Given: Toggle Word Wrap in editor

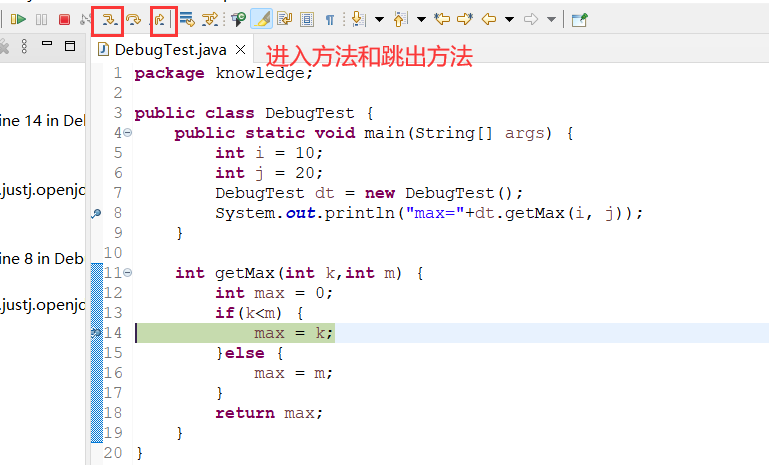Looking at the screenshot, I should coord(284,20).
